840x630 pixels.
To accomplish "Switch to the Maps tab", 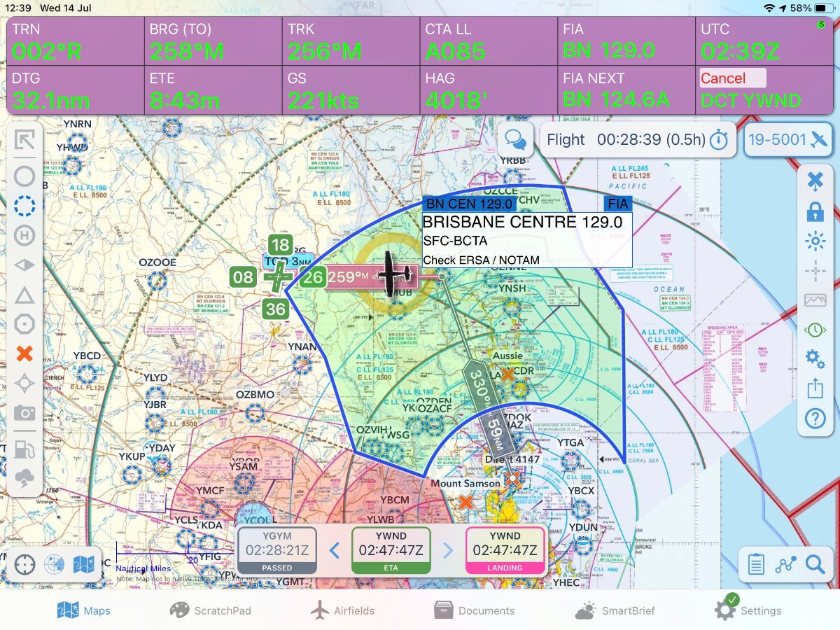I will point(84,610).
